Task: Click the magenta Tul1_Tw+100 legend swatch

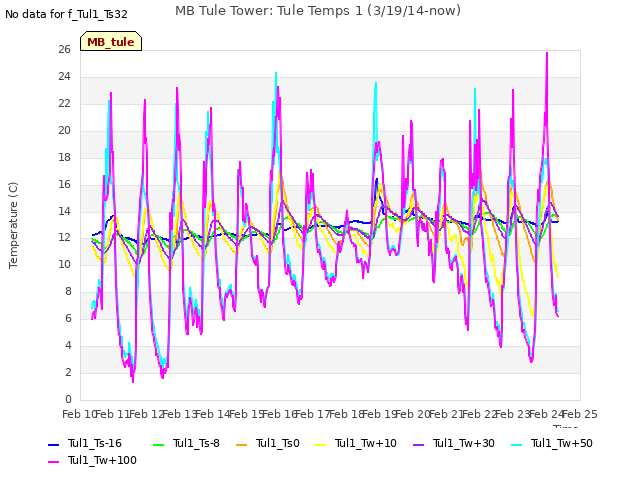Action: pyautogui.click(x=53, y=462)
